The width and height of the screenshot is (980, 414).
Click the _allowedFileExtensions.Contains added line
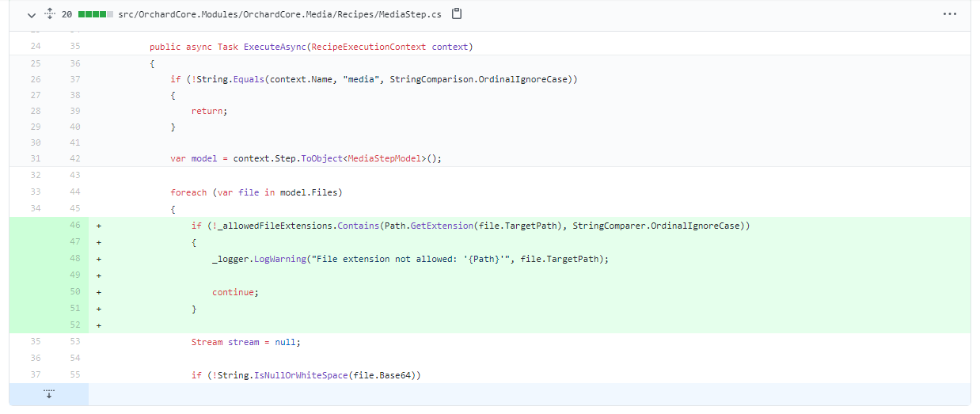tap(470, 226)
